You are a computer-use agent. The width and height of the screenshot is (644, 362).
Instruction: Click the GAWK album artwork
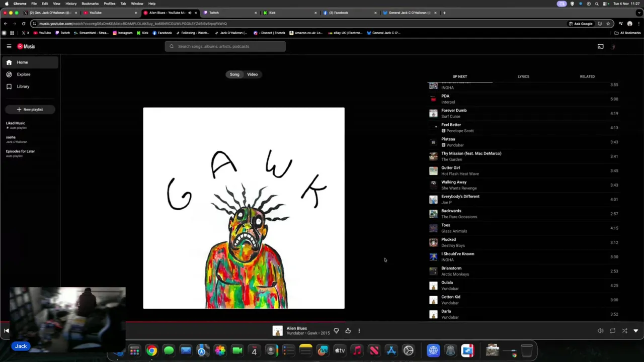click(x=244, y=208)
